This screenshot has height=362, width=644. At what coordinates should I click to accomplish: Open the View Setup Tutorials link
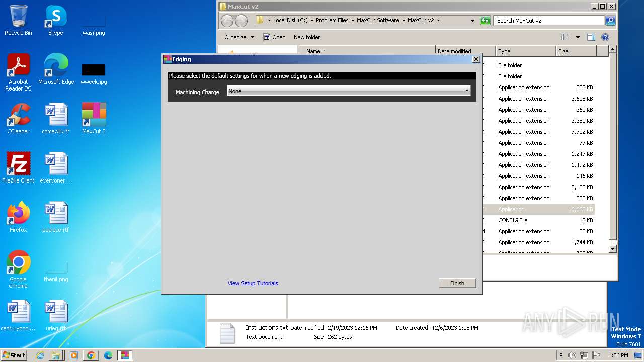[x=253, y=283]
